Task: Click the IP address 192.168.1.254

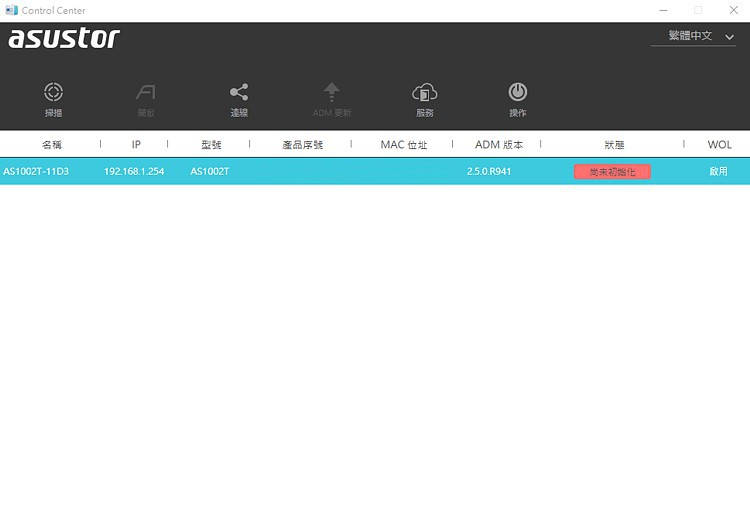Action: click(134, 171)
